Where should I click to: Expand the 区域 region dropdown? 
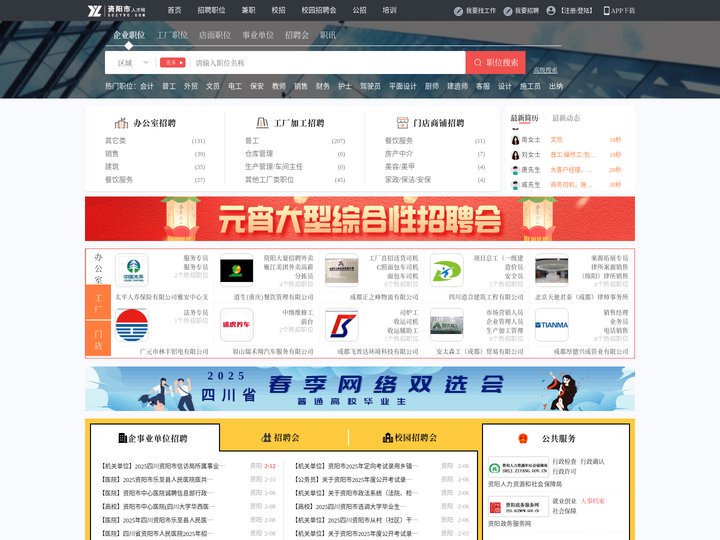(133, 62)
